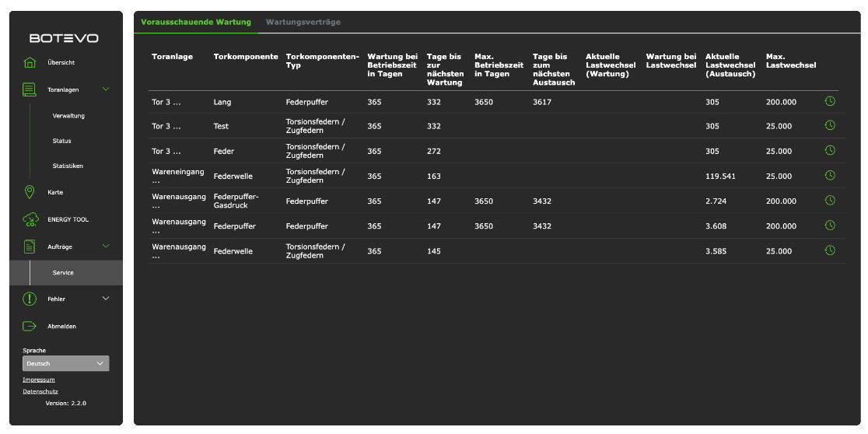The width and height of the screenshot is (868, 434).
Task: Switch to the Wartungsverträge tab
Action: pos(303,23)
